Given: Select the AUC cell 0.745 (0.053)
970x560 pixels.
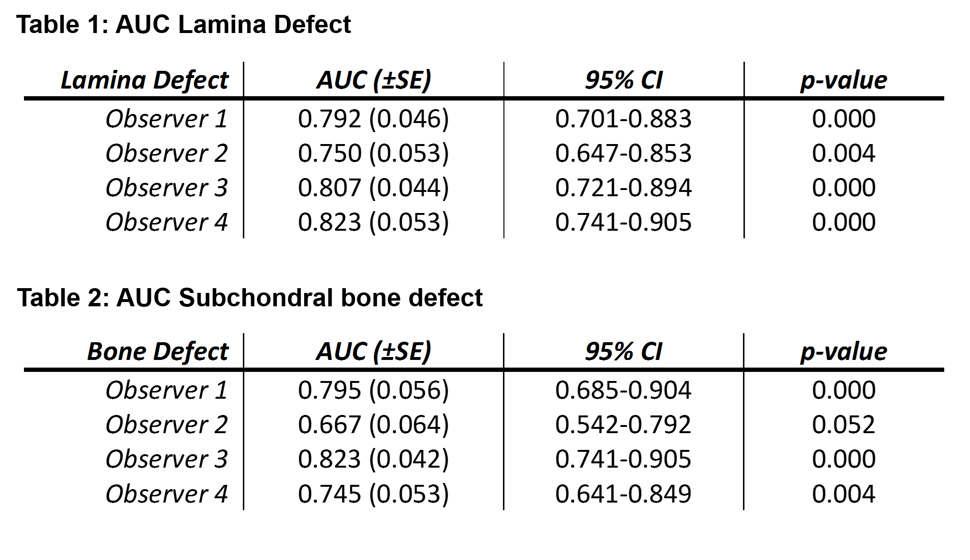Looking at the screenshot, I should [x=374, y=494].
